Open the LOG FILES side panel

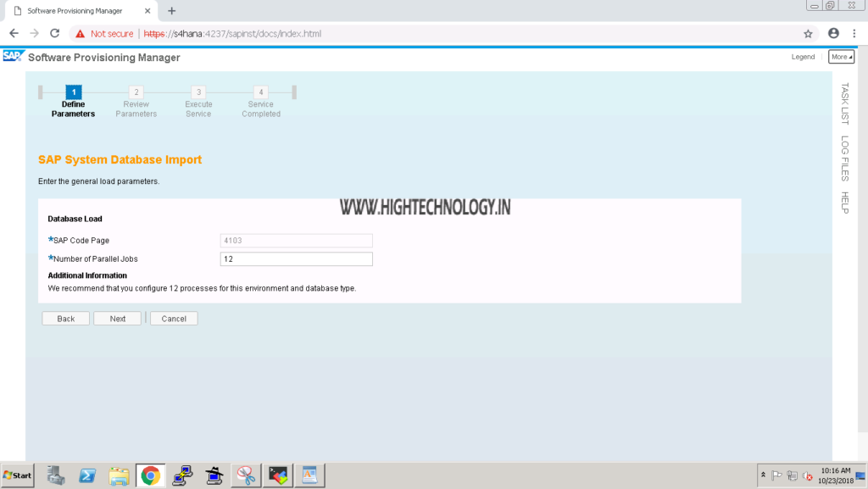845,158
